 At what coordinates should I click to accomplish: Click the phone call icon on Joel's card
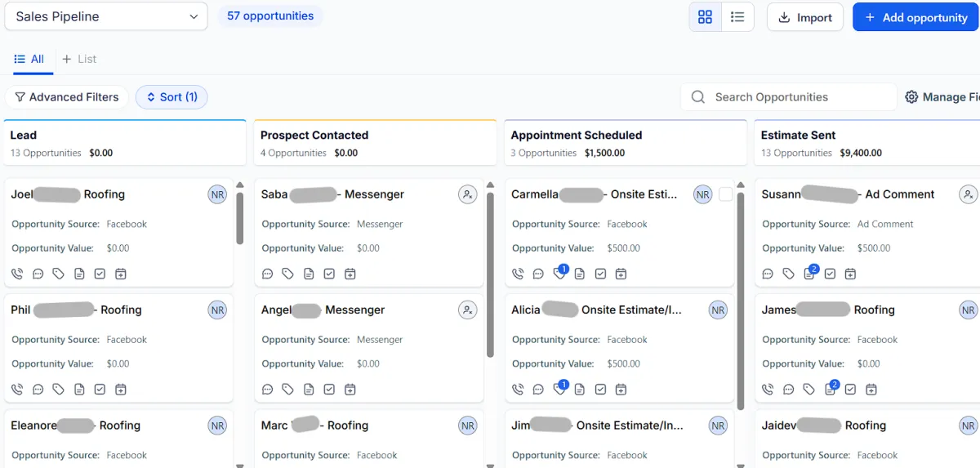pyautogui.click(x=17, y=274)
